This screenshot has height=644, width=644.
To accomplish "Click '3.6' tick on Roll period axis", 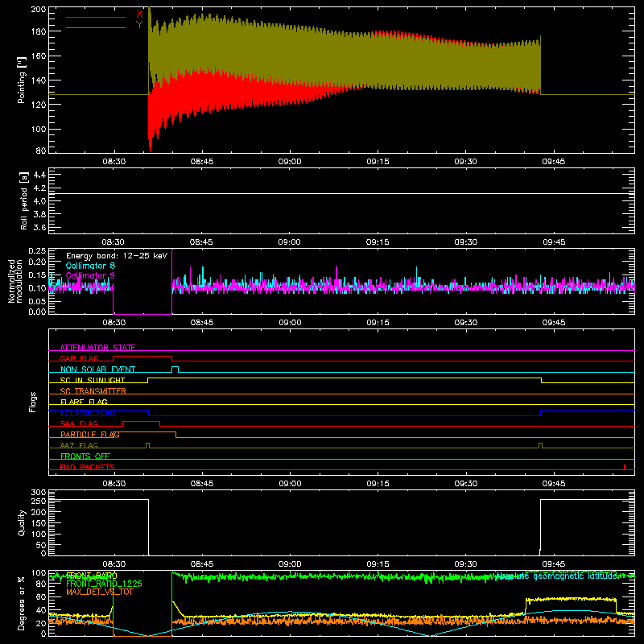I will pyautogui.click(x=39, y=227).
